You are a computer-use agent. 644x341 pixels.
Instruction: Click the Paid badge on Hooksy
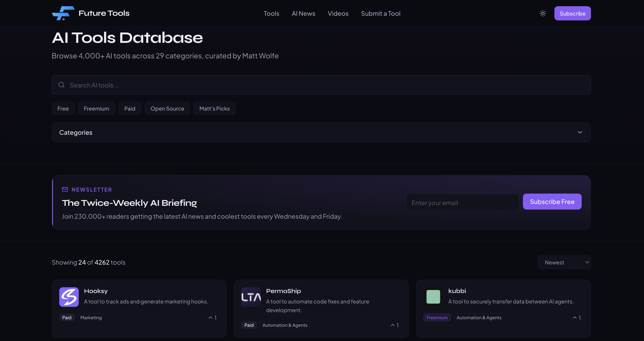pyautogui.click(x=67, y=317)
